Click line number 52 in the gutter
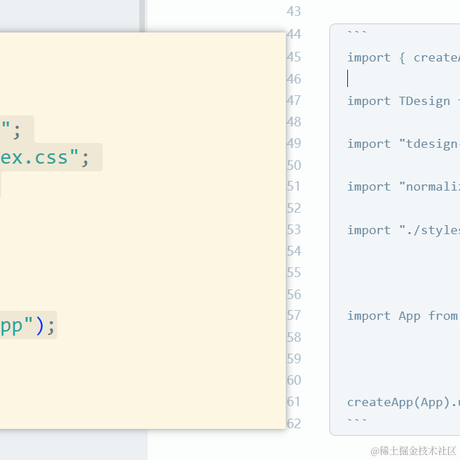The width and height of the screenshot is (460, 460). (294, 208)
